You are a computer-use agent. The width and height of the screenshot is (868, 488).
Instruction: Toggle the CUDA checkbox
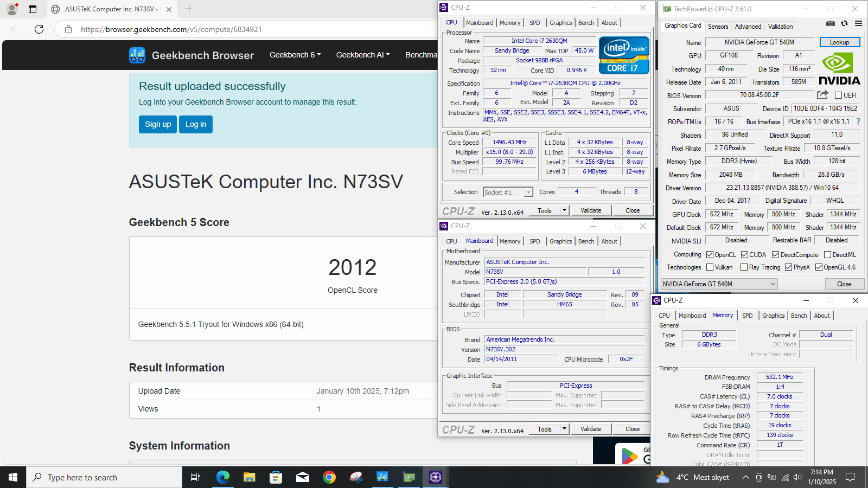[x=744, y=254]
